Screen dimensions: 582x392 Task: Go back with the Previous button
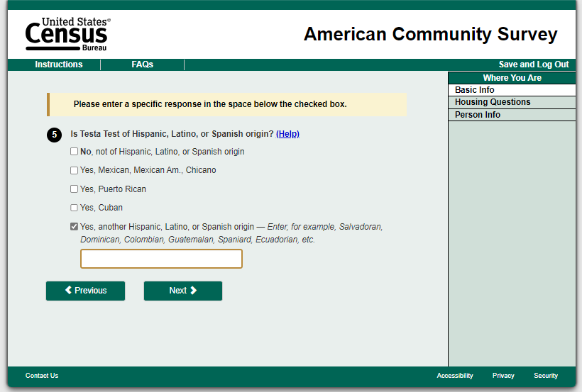85,291
